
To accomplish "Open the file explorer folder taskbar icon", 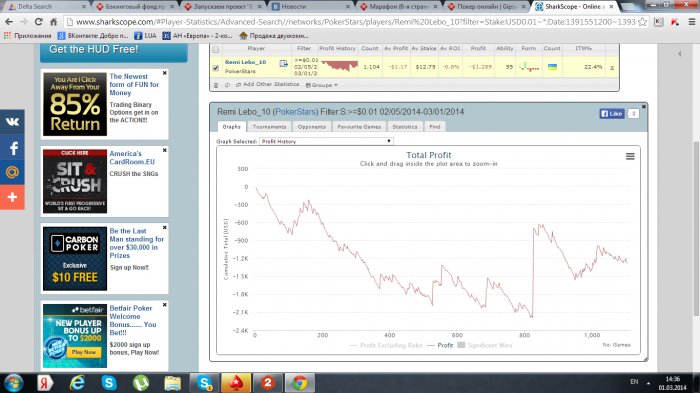I will point(173,383).
